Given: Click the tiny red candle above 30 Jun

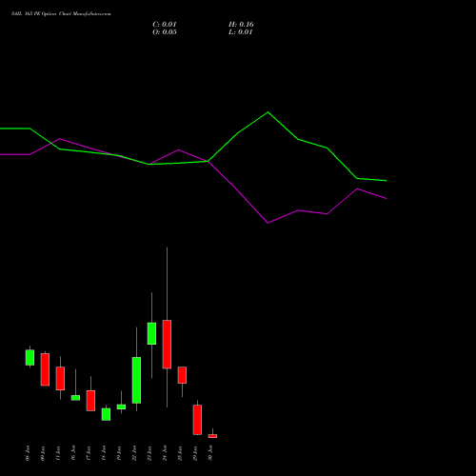Looking at the screenshot, I should coord(212,436).
